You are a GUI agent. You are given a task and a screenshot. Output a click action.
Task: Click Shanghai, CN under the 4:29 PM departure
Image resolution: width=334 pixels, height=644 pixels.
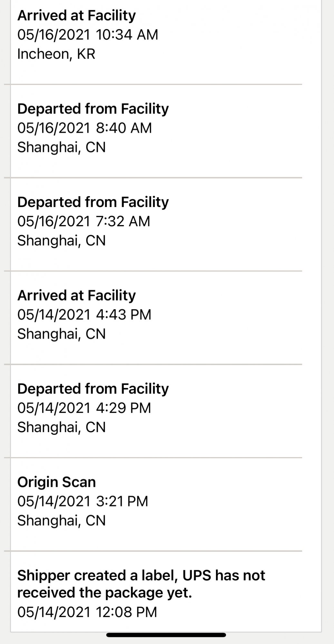point(61,428)
